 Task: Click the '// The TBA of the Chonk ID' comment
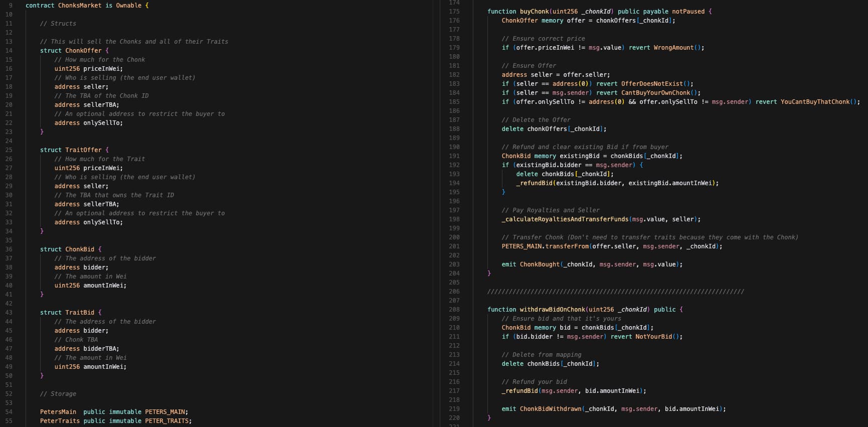pos(102,96)
